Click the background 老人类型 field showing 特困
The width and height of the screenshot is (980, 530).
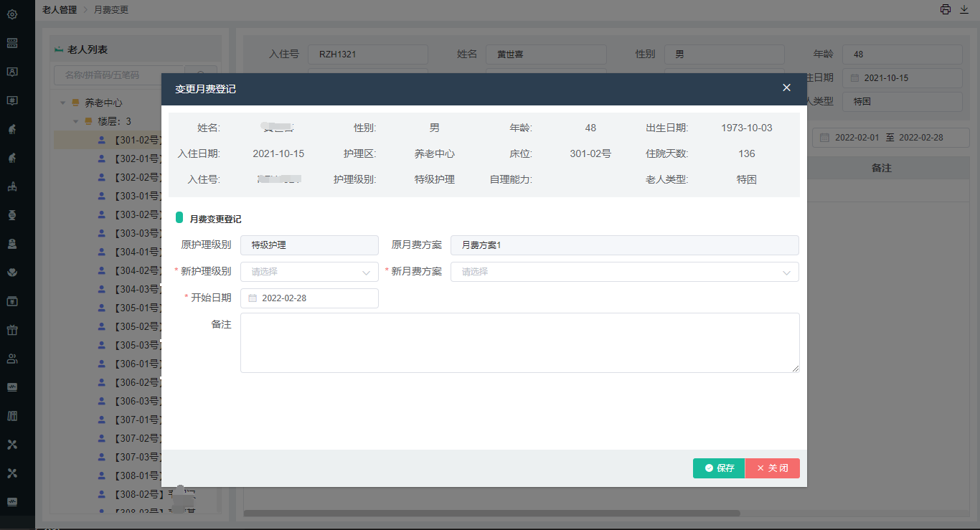coord(902,102)
